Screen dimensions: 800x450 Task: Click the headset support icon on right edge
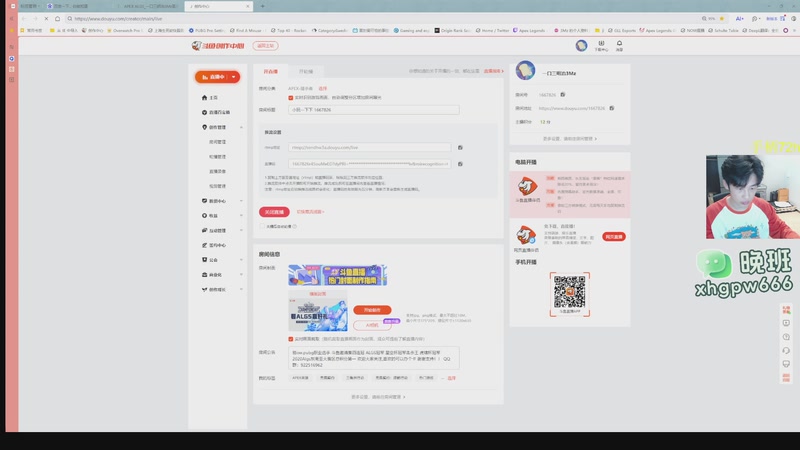click(786, 351)
